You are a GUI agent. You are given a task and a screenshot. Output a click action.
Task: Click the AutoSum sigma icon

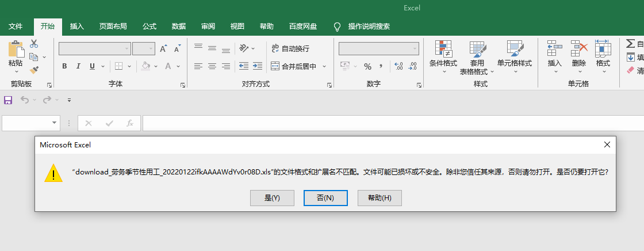[630, 44]
